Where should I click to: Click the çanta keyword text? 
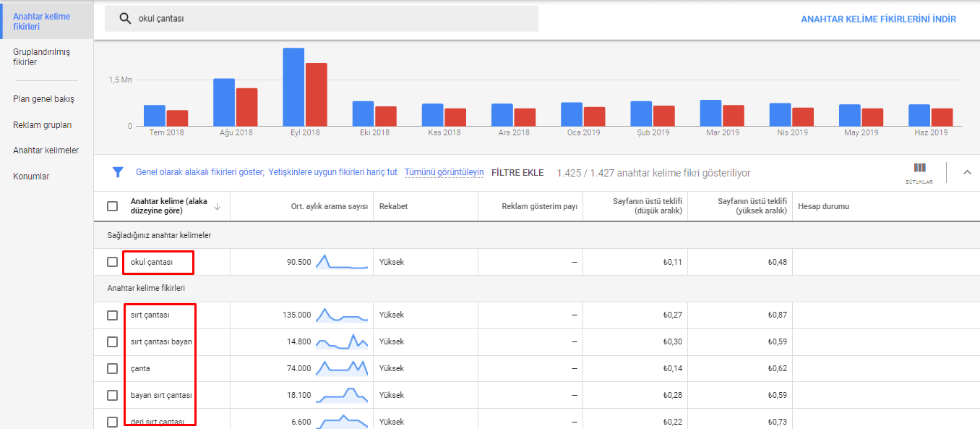140,369
